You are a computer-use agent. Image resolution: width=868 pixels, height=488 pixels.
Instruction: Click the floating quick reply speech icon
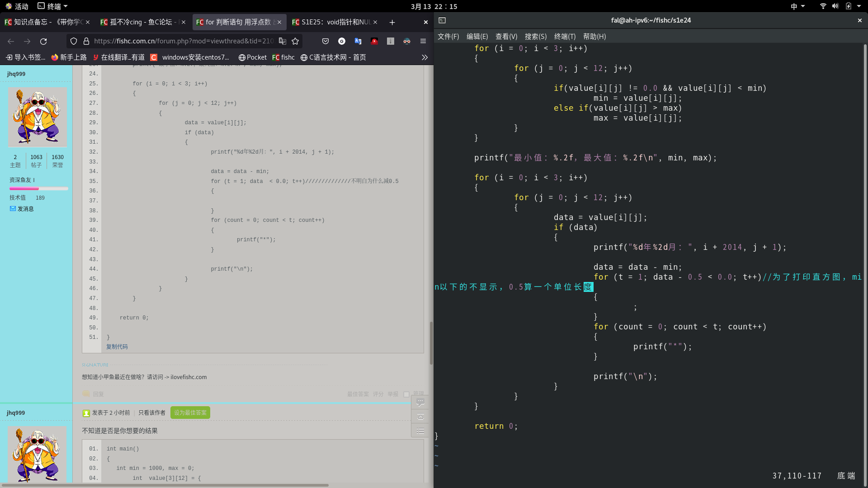click(x=420, y=402)
